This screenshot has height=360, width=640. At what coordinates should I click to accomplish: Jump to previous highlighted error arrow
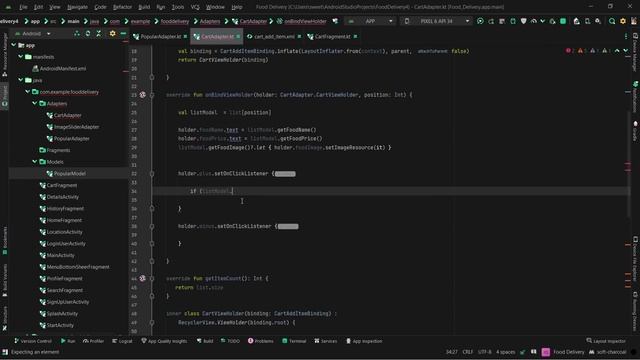[x=617, y=51]
